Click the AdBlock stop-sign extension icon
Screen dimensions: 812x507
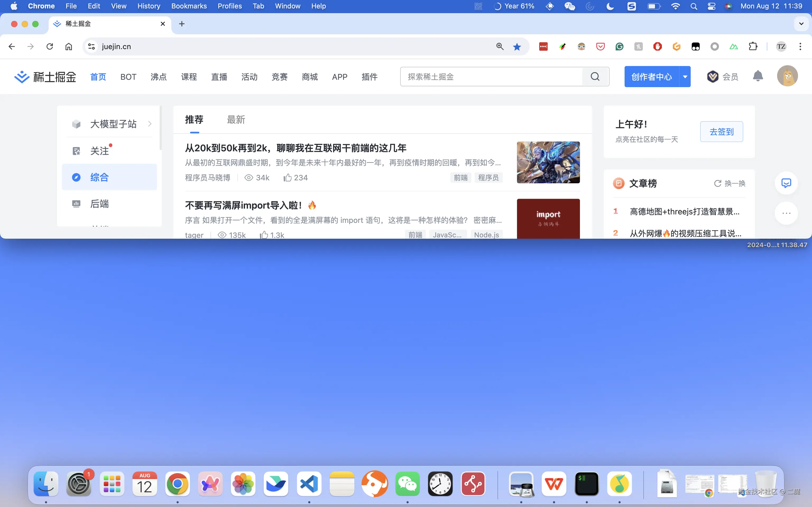[x=657, y=47]
